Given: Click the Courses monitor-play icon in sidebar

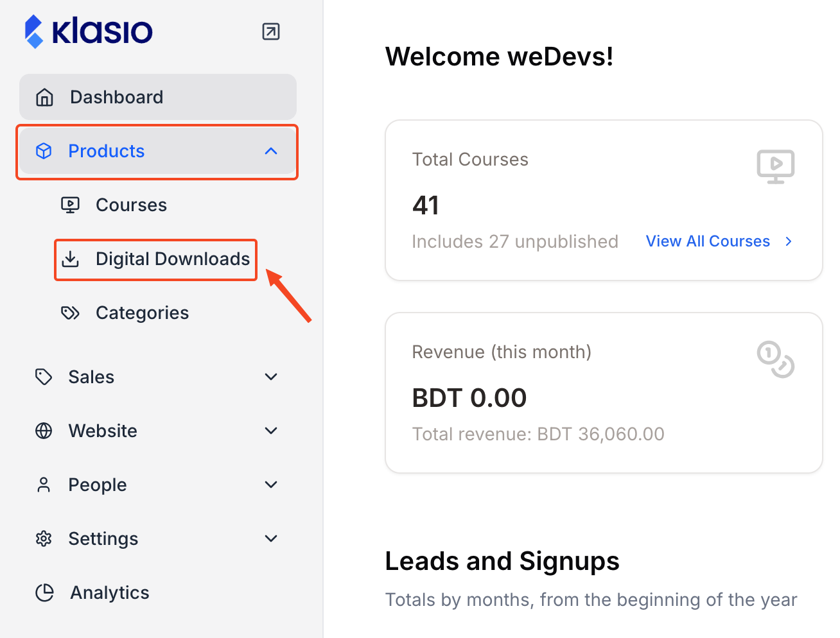Looking at the screenshot, I should click(70, 205).
